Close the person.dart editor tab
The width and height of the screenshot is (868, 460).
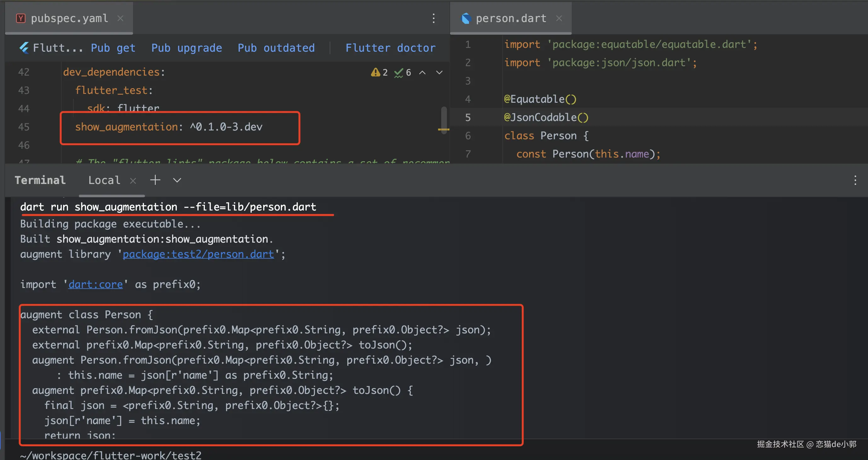[x=559, y=18]
